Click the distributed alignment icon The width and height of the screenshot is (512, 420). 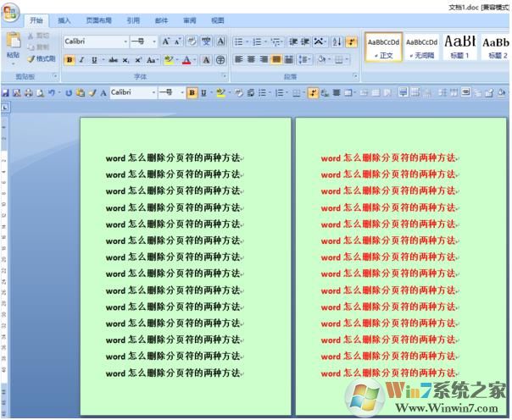click(289, 59)
